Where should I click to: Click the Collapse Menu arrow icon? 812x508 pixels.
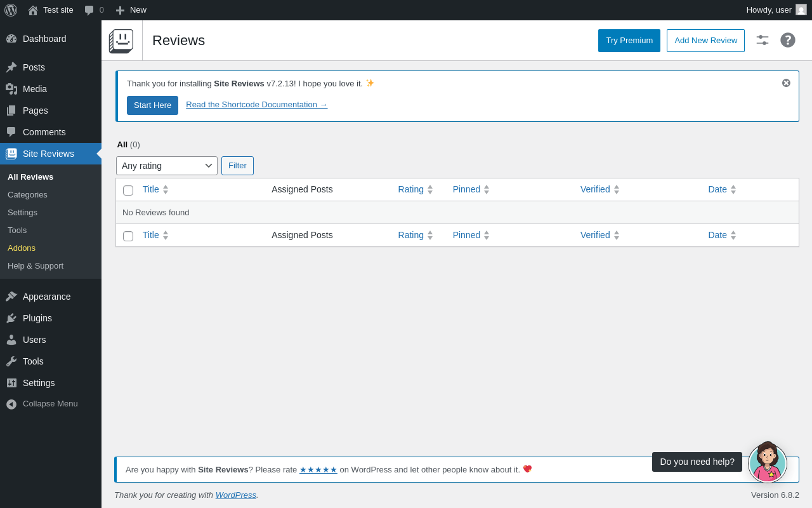11,404
